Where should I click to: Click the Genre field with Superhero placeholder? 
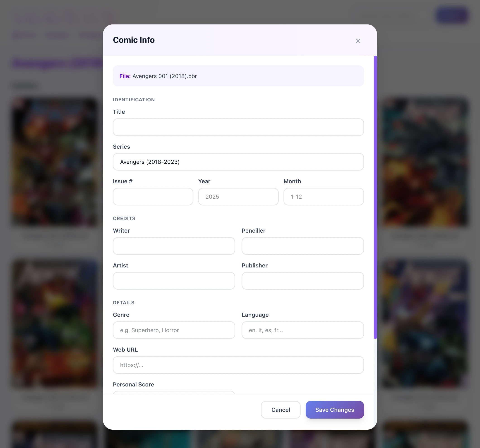(x=174, y=330)
